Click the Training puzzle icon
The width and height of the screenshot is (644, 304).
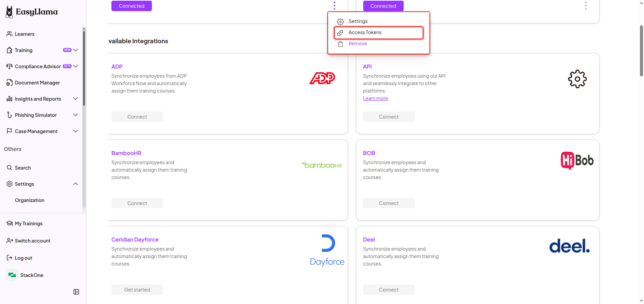[9, 50]
